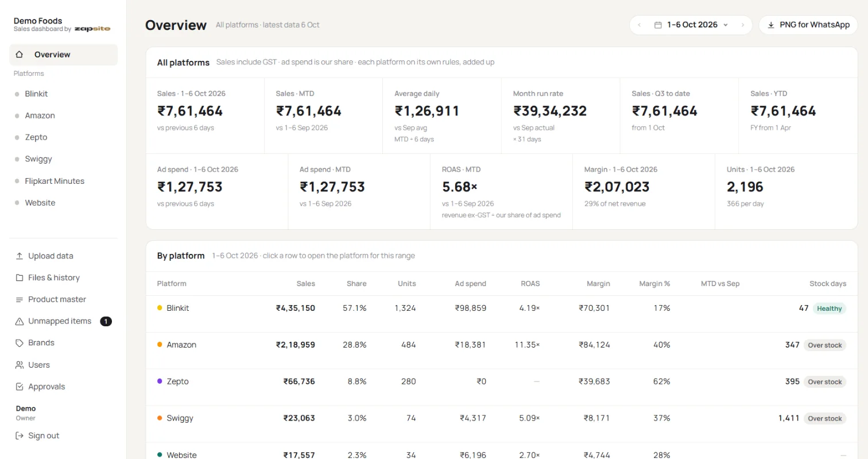The width and height of the screenshot is (868, 459).
Task: Open the Amazon row in platform table
Action: coord(502,351)
